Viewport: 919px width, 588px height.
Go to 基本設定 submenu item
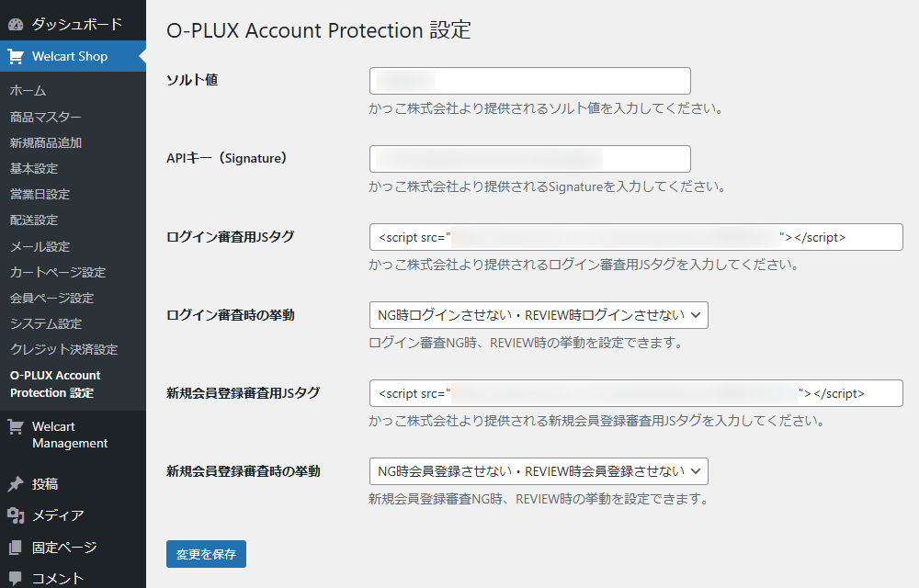point(34,168)
